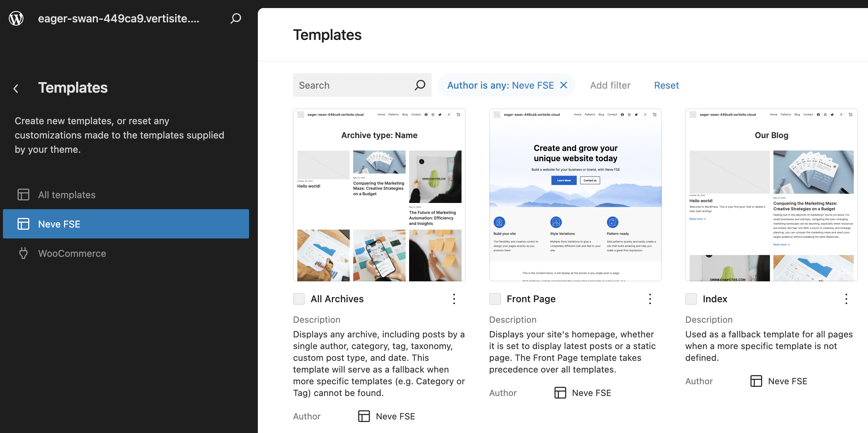Remove the Author filter with X icon
Screen dimensions: 868x433
click(x=564, y=85)
